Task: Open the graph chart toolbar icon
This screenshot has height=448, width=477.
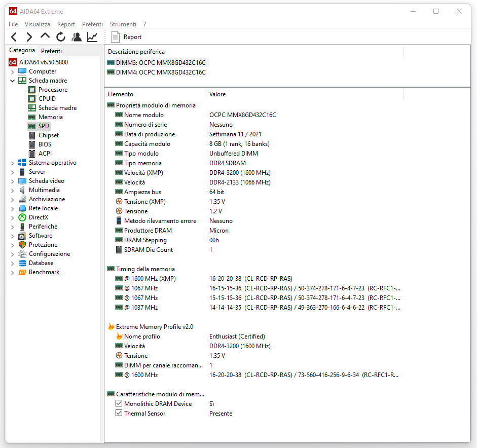Action: click(92, 37)
